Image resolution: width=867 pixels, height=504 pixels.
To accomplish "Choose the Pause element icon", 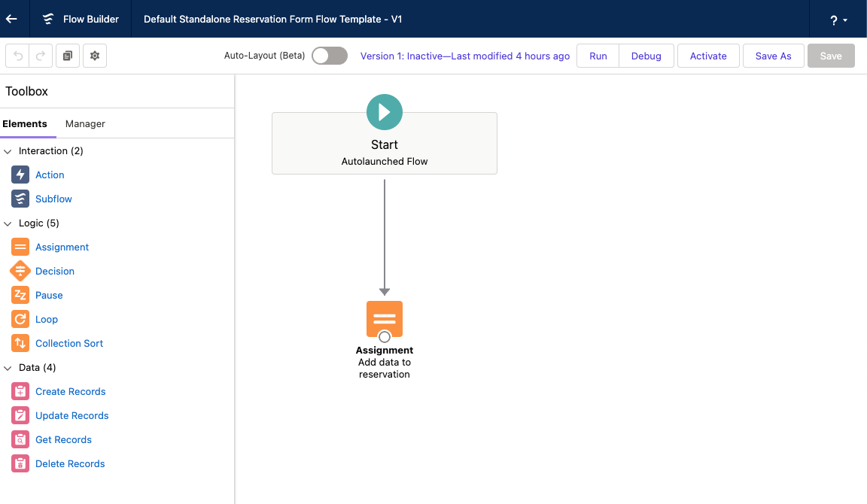I will pos(20,296).
